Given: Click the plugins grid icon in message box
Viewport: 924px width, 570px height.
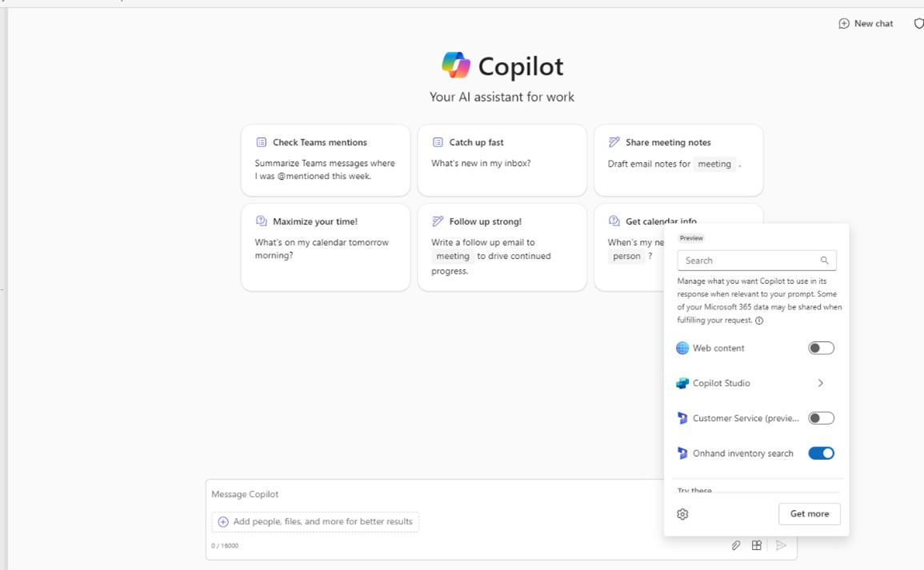Looking at the screenshot, I should [x=757, y=545].
